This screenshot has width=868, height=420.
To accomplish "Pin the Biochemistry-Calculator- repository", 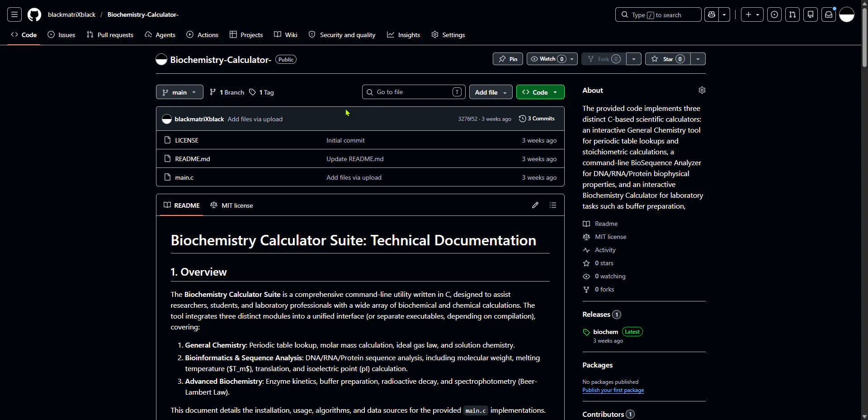I will tap(508, 59).
